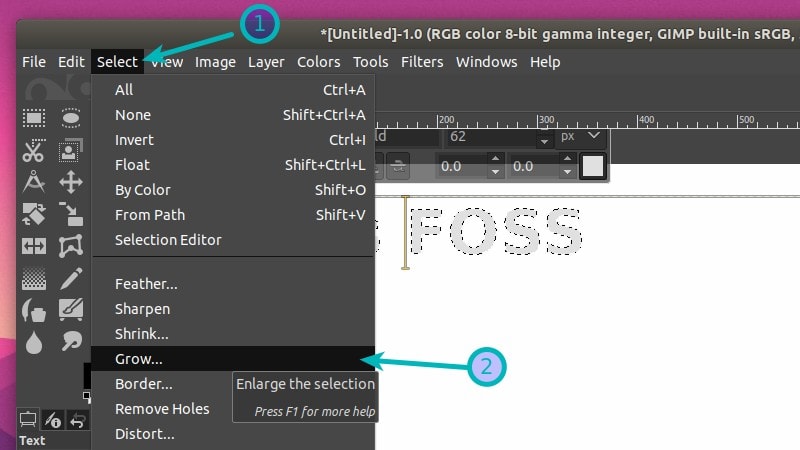Select the Move tool
This screenshot has height=450, width=800.
[x=70, y=182]
